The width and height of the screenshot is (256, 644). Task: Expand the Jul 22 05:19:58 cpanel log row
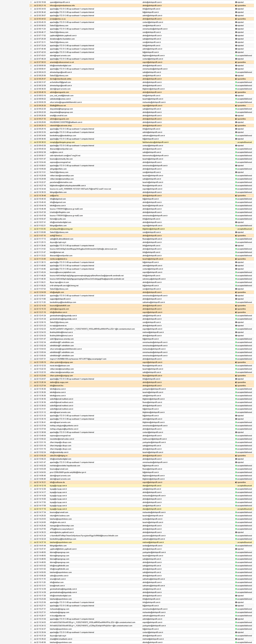pyautogui.click(x=31, y=2)
